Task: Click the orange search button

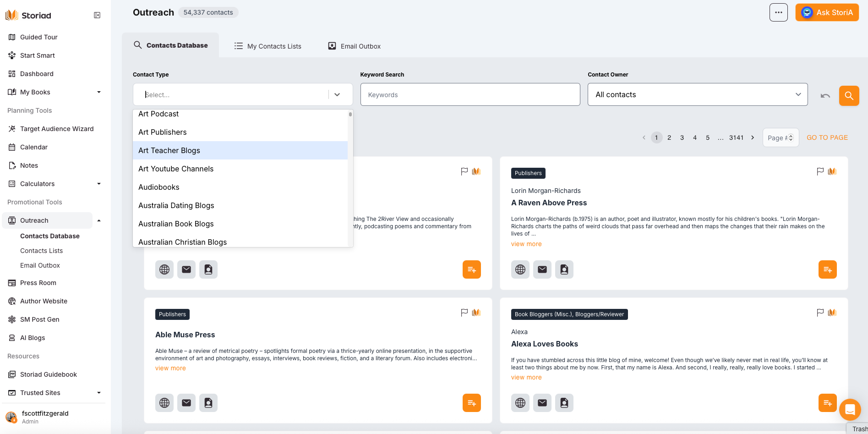Action: click(x=849, y=96)
